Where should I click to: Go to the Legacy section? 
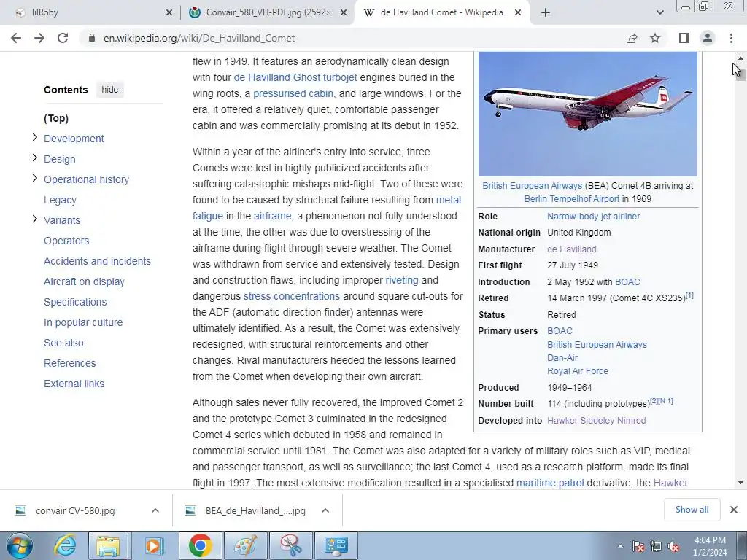tap(60, 200)
